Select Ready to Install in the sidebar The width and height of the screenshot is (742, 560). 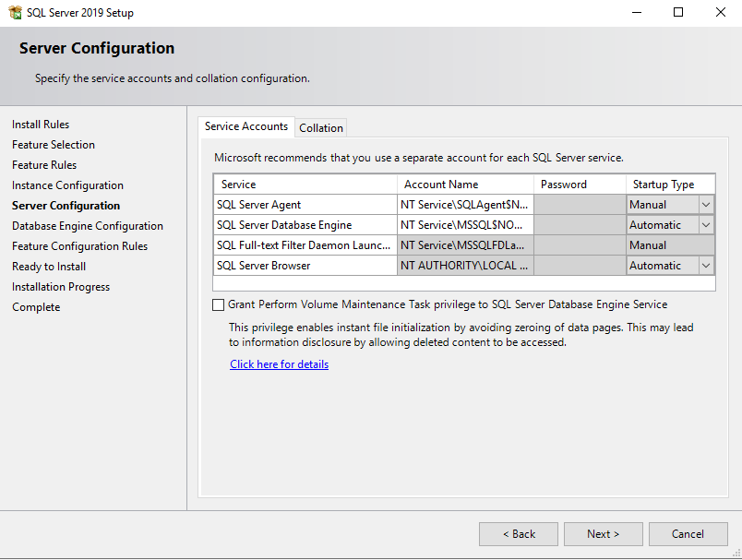pos(48,266)
